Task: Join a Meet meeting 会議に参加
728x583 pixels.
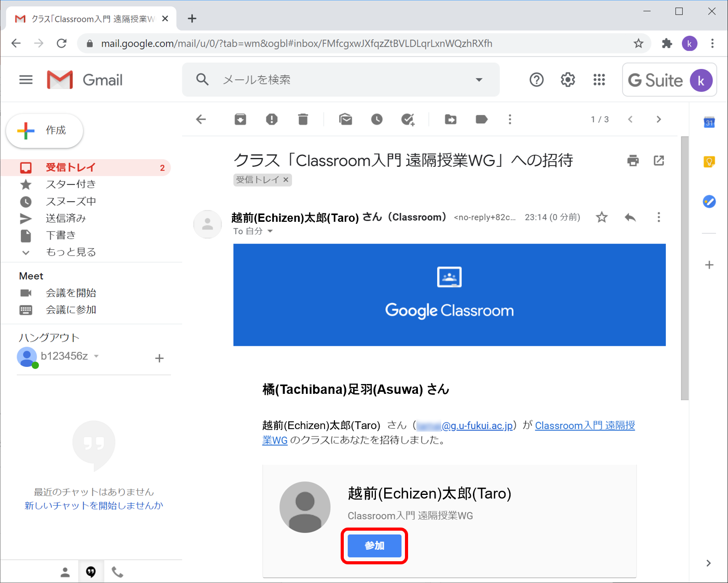Action: point(71,310)
